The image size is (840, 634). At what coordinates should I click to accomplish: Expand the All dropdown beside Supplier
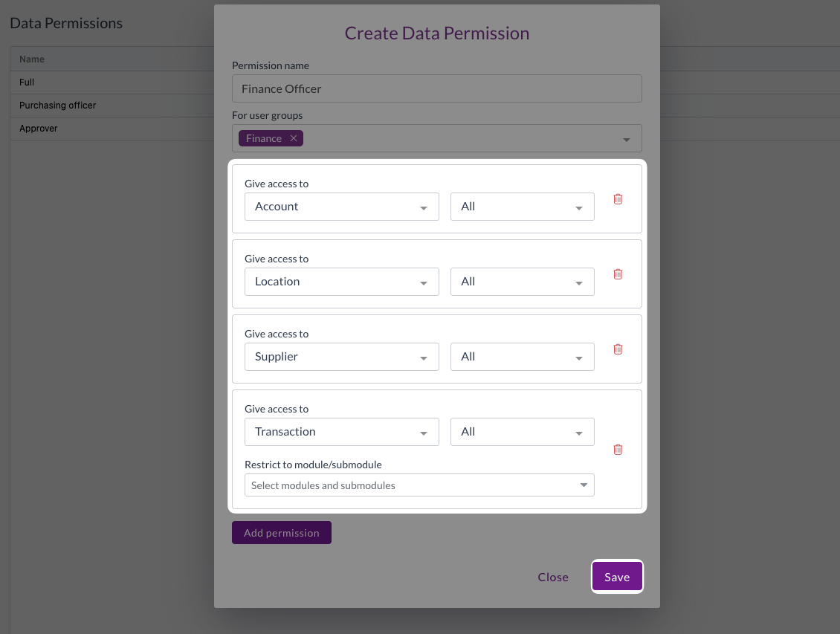coord(522,357)
